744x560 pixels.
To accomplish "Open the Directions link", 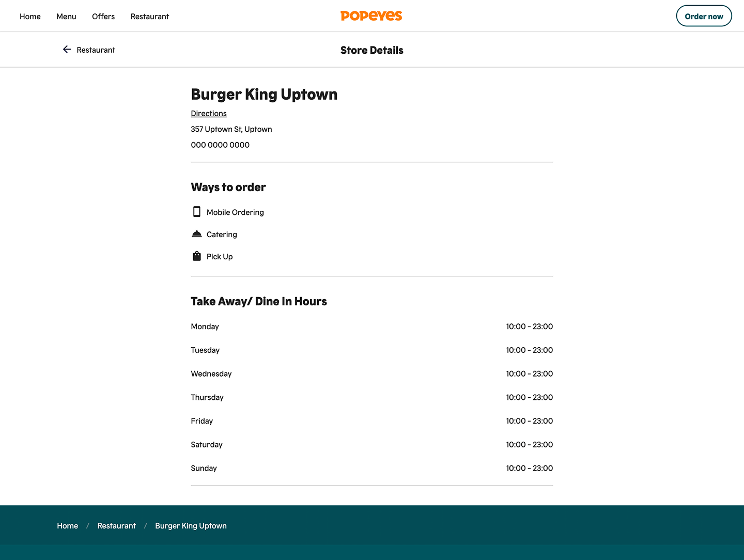I will tap(209, 114).
